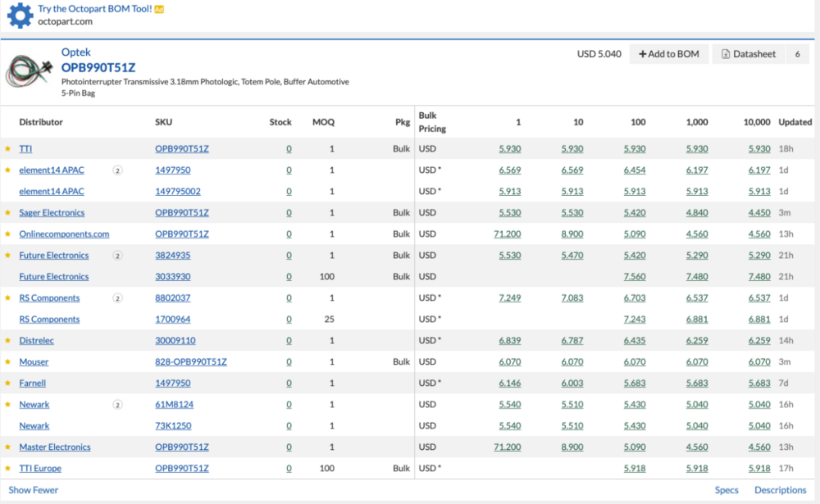Click the star icon next to Mouser
This screenshot has width=820, height=504.
pos(8,361)
